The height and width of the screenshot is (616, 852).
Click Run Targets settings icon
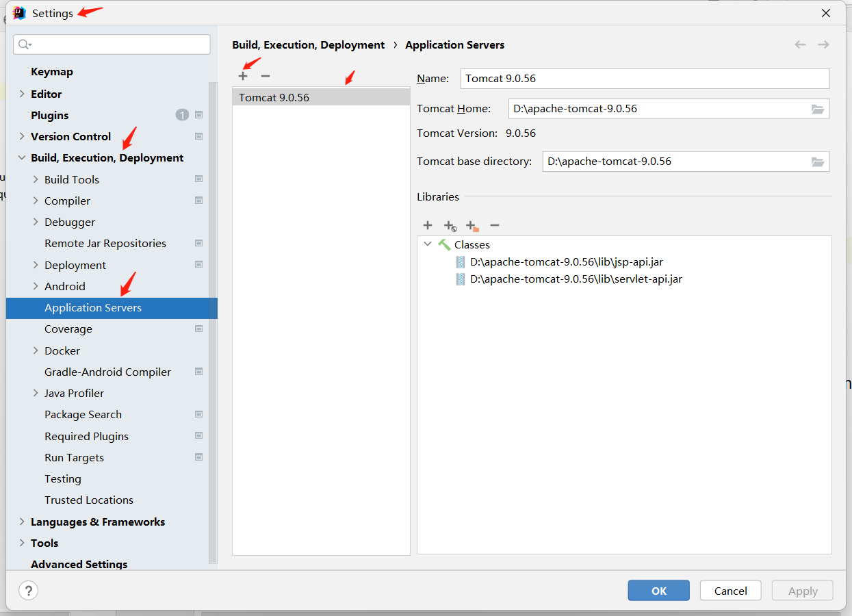point(198,457)
